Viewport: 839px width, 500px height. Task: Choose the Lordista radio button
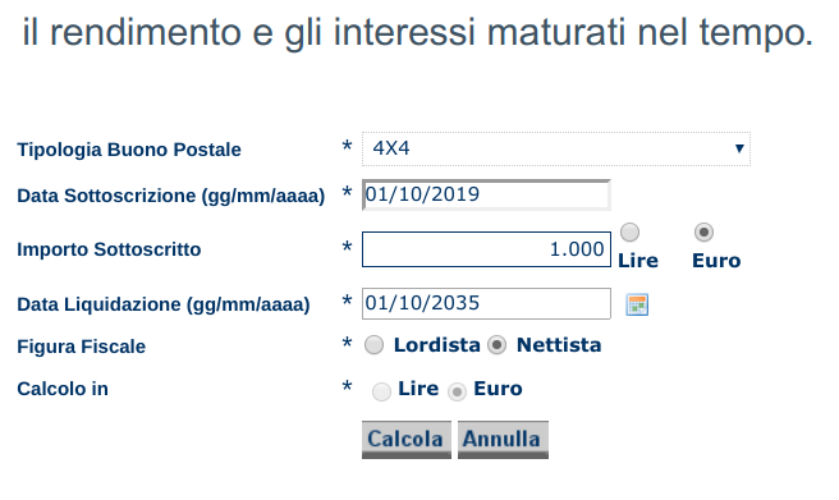(x=374, y=345)
